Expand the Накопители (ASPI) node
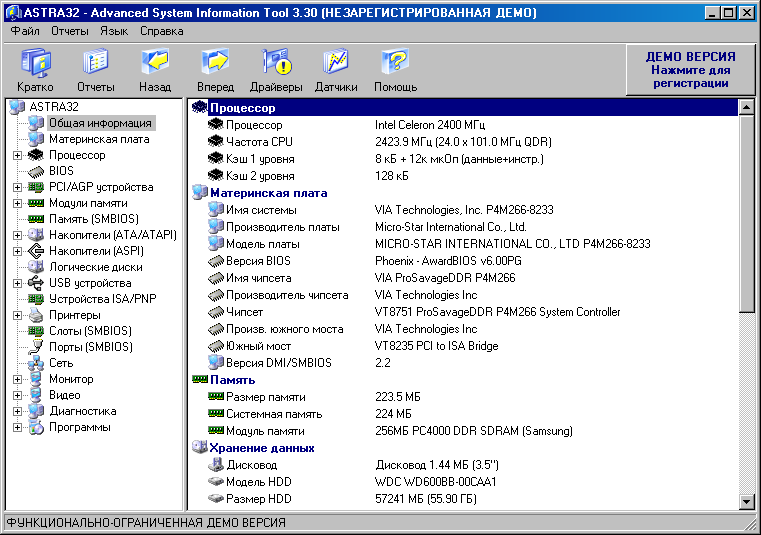Viewport: 761px width, 535px height. click(17, 251)
